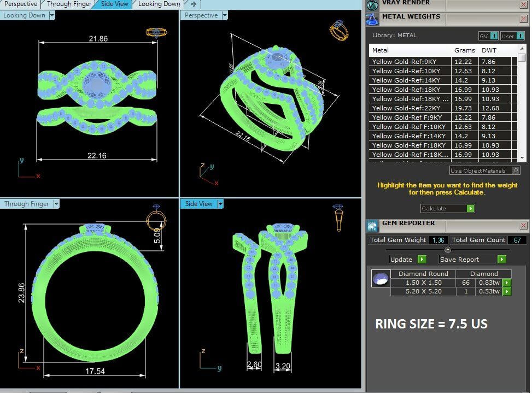Viewport: 532px width, 394px height.
Task: Enable Use Object Materials option
Action: [x=516, y=171]
